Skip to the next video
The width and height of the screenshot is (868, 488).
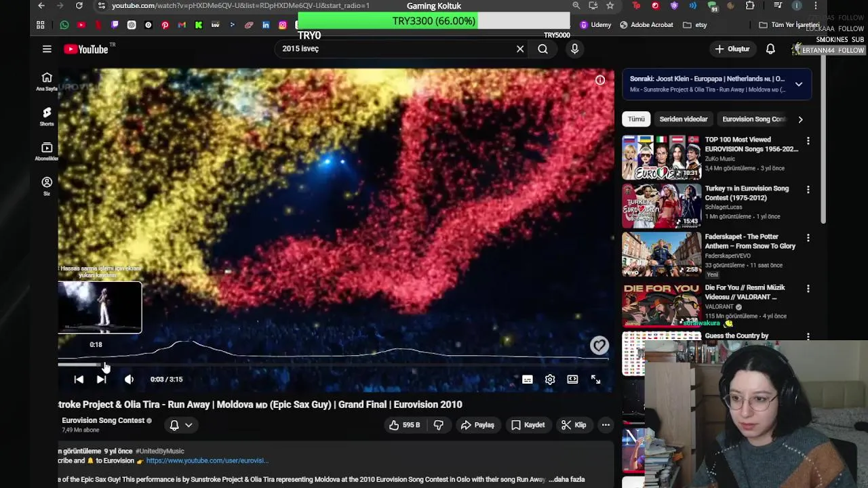[x=101, y=380]
